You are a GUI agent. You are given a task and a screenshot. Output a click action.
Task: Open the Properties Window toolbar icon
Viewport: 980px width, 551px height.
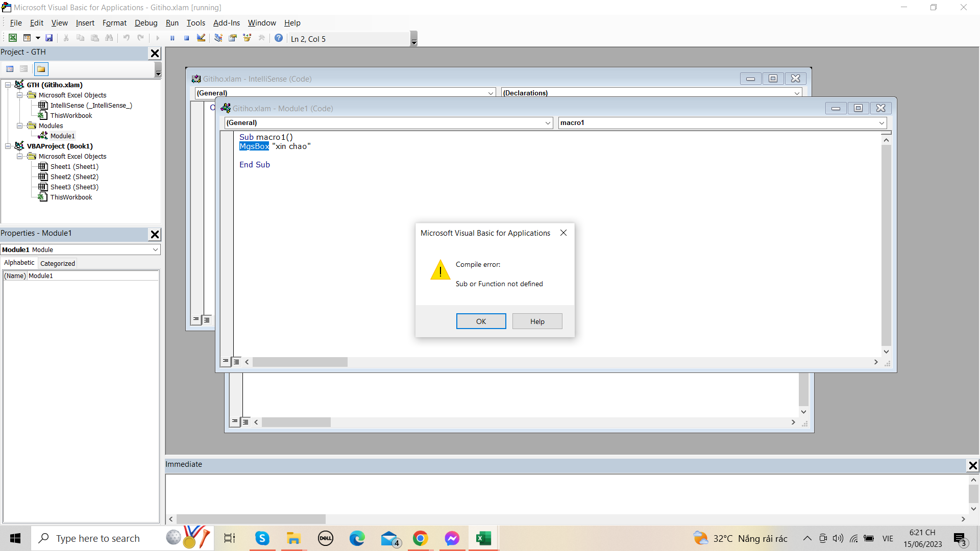(233, 38)
